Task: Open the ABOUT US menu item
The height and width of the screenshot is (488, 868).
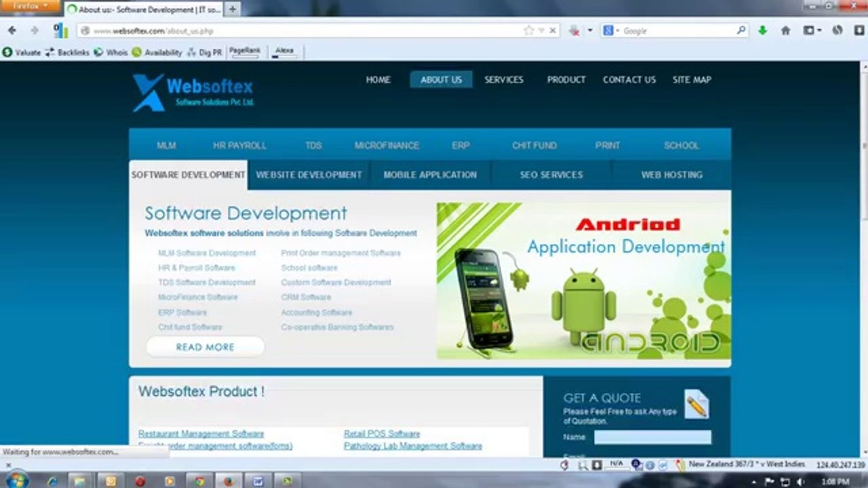Action: coord(441,79)
